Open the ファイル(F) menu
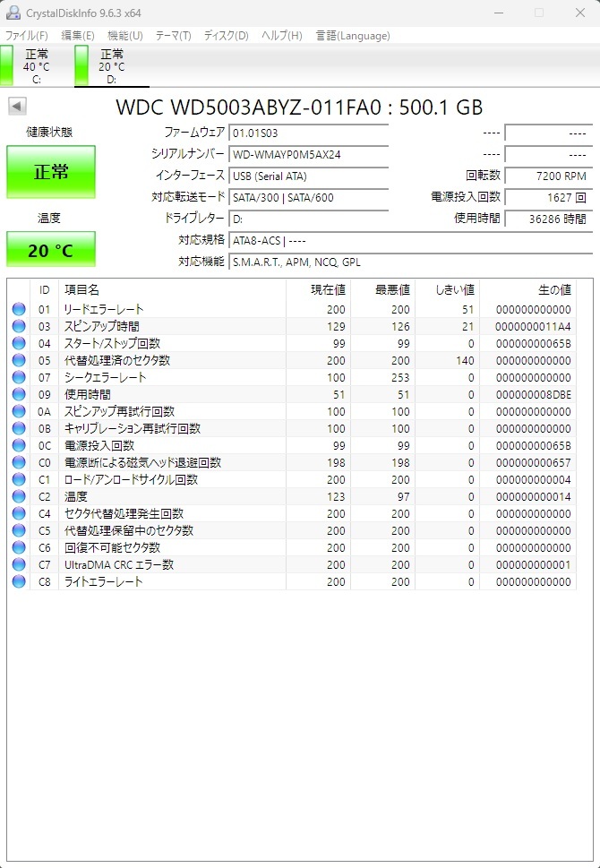This screenshot has height=868, width=600. (x=27, y=36)
